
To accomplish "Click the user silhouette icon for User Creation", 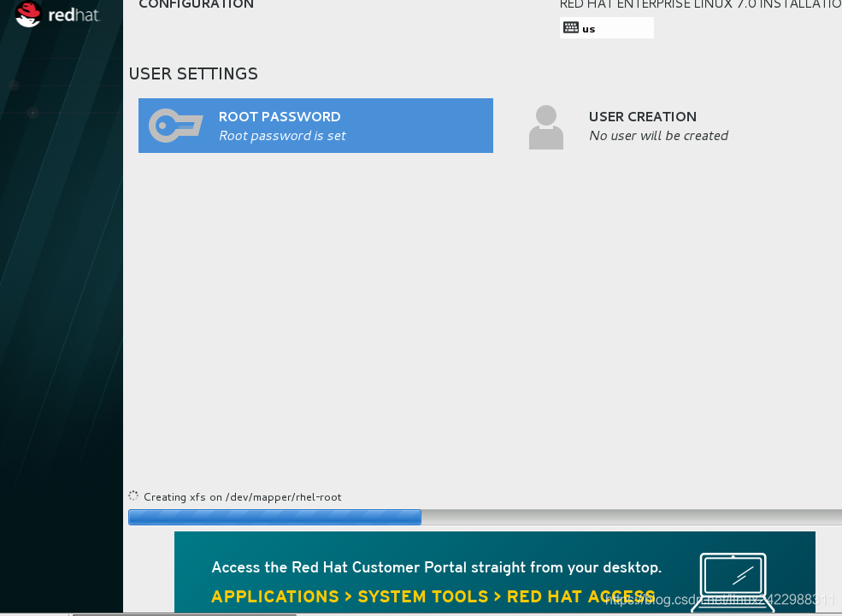I will (x=546, y=127).
